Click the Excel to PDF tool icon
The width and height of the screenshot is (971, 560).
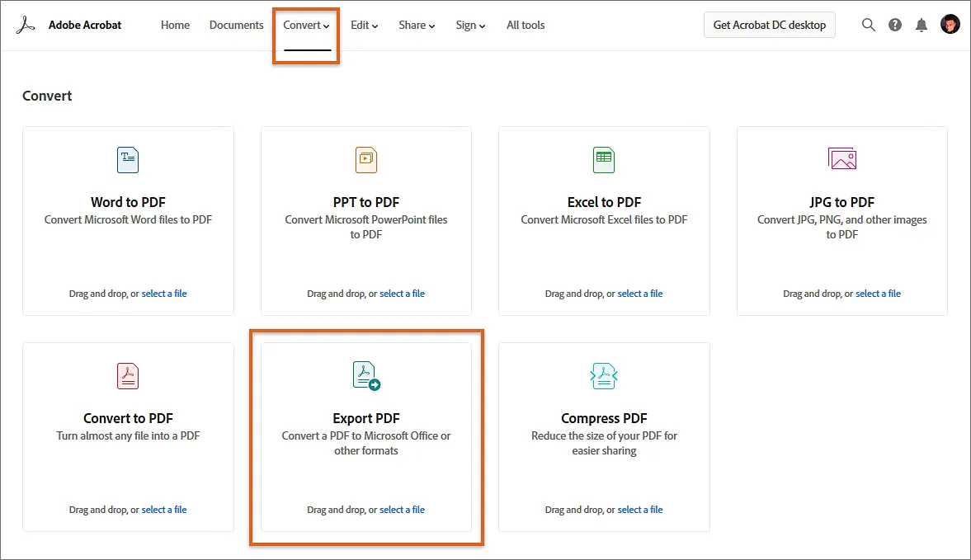[603, 159]
